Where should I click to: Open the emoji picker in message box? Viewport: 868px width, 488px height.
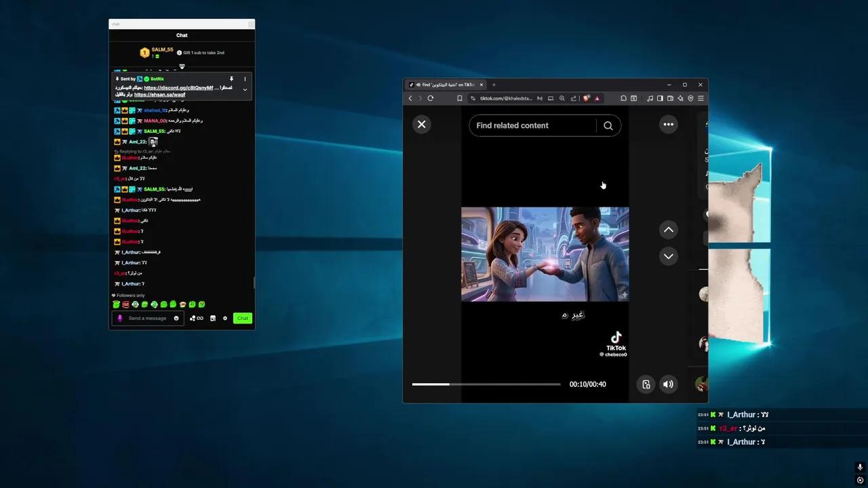(x=176, y=319)
